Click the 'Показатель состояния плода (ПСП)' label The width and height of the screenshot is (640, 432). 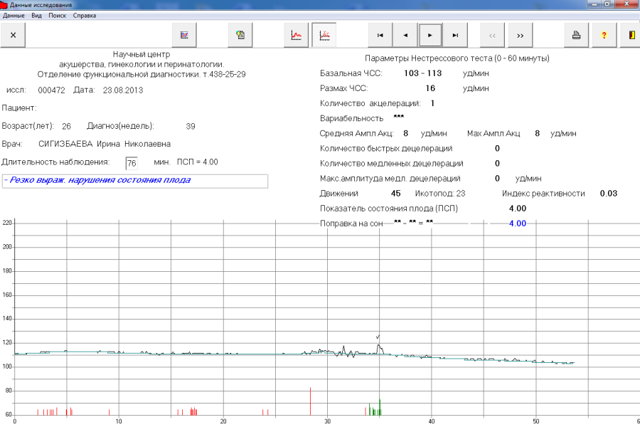(x=389, y=209)
